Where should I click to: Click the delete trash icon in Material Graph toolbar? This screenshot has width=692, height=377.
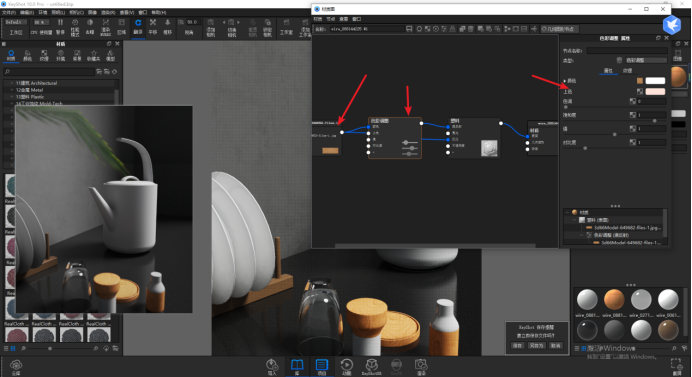pyautogui.click(x=471, y=29)
